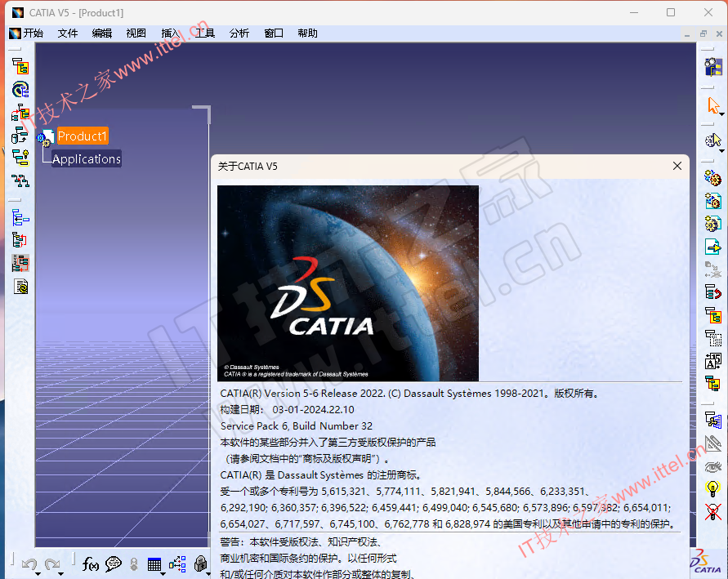Expand dropdown under design table icon
This screenshot has width=728, height=579.
[163, 574]
